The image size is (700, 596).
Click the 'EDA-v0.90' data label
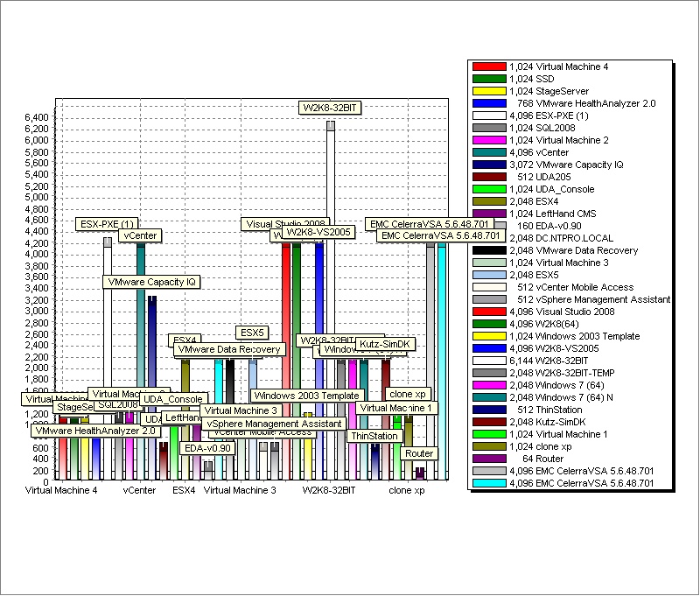point(207,448)
